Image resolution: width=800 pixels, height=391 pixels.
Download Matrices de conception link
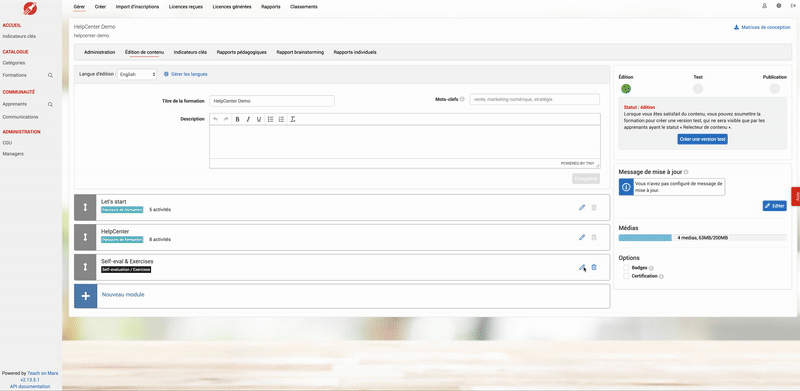[762, 27]
